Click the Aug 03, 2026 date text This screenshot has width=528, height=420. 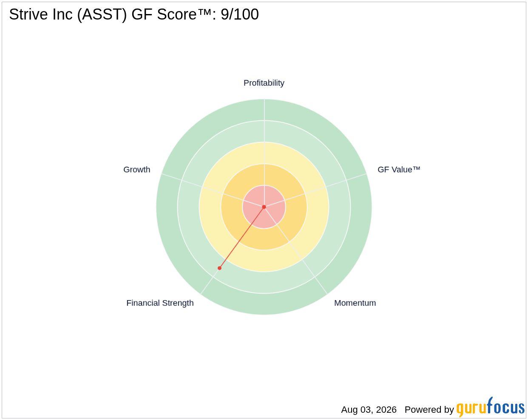[x=369, y=410]
